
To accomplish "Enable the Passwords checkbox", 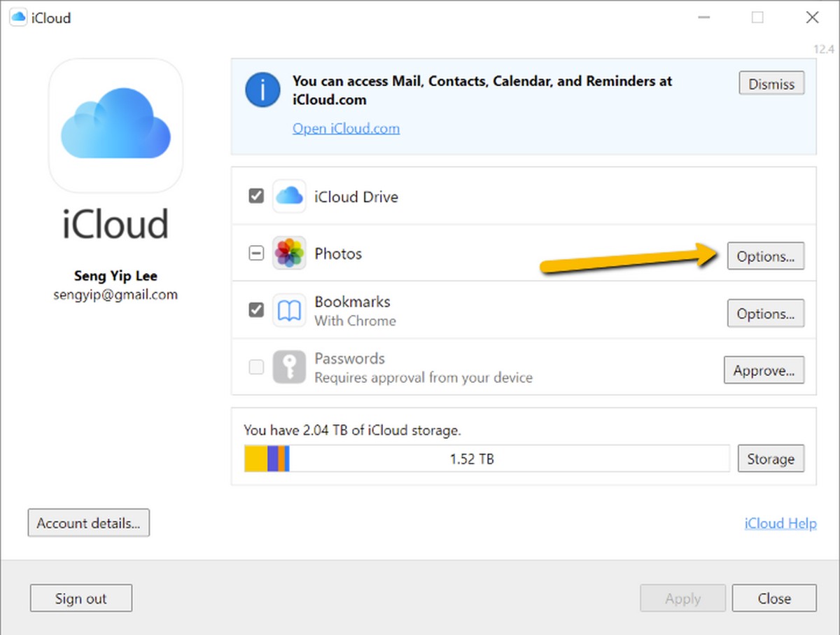I will click(x=255, y=367).
